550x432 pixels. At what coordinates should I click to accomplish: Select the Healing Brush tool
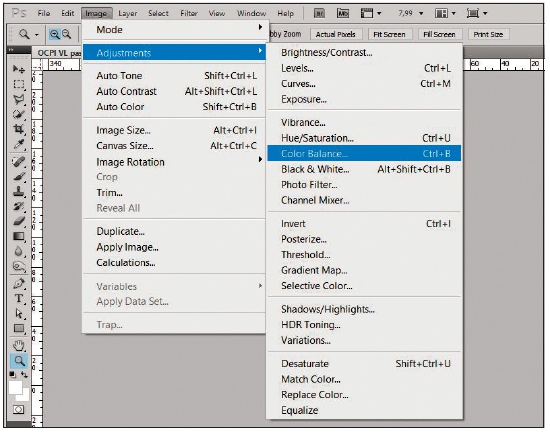(x=19, y=162)
